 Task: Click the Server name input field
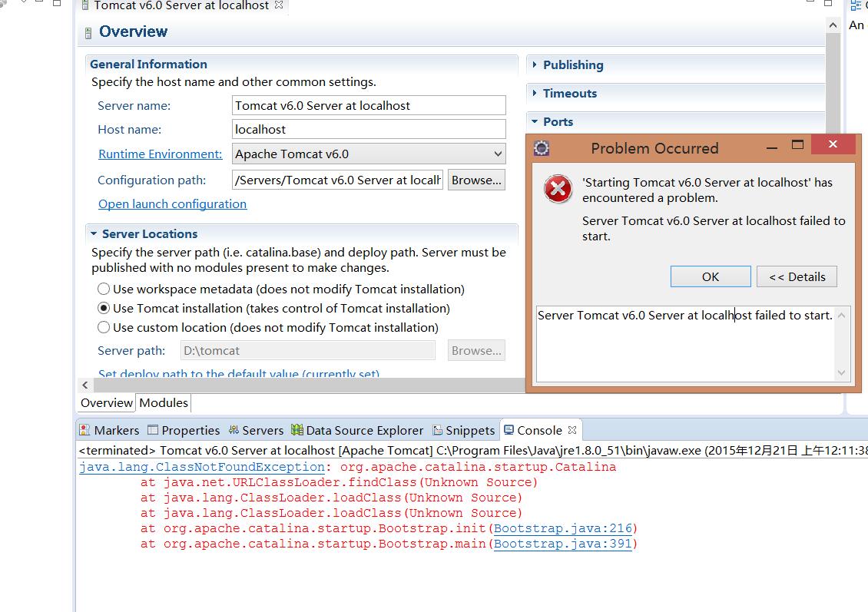point(369,105)
